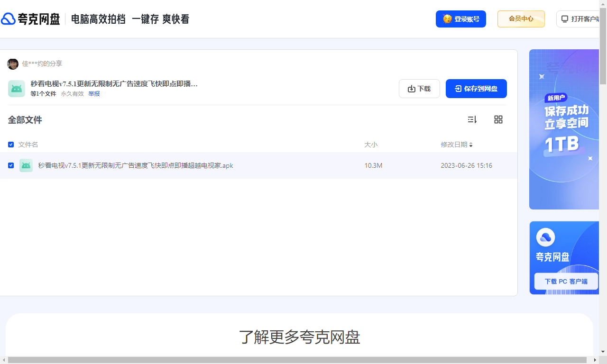
Task: Click the 文件名 column header
Action: point(28,145)
